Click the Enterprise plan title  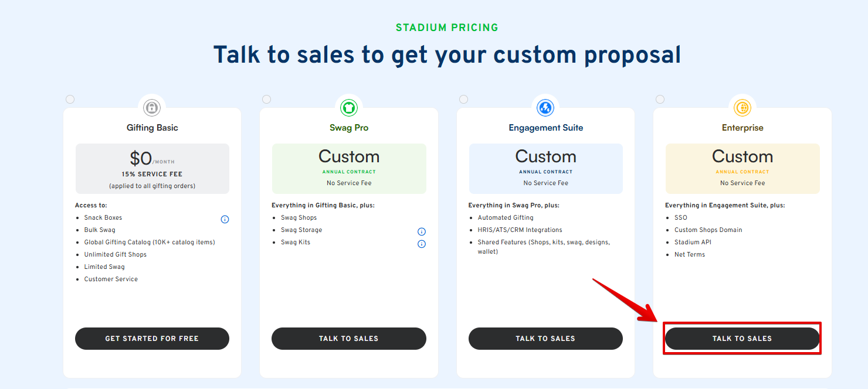(x=742, y=128)
